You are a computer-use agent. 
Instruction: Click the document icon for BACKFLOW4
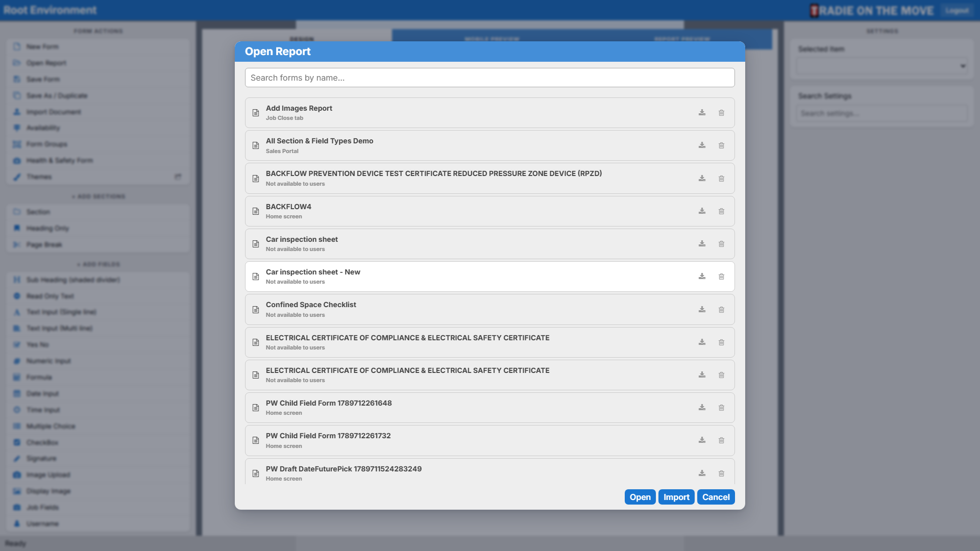pos(256,211)
